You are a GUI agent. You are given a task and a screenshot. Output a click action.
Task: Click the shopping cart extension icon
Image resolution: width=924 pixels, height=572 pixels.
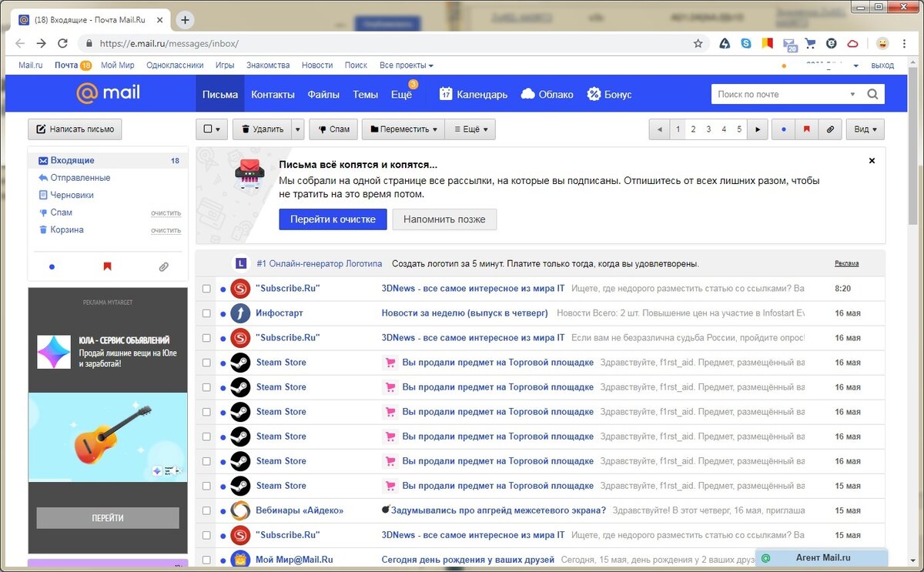tap(810, 43)
